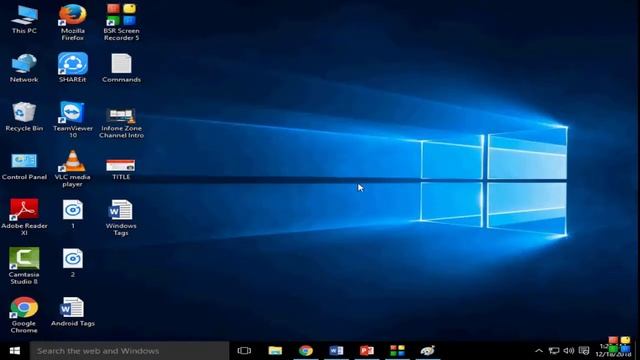The image size is (640, 360).
Task: Select the desktop file named 1
Action: (x=73, y=214)
